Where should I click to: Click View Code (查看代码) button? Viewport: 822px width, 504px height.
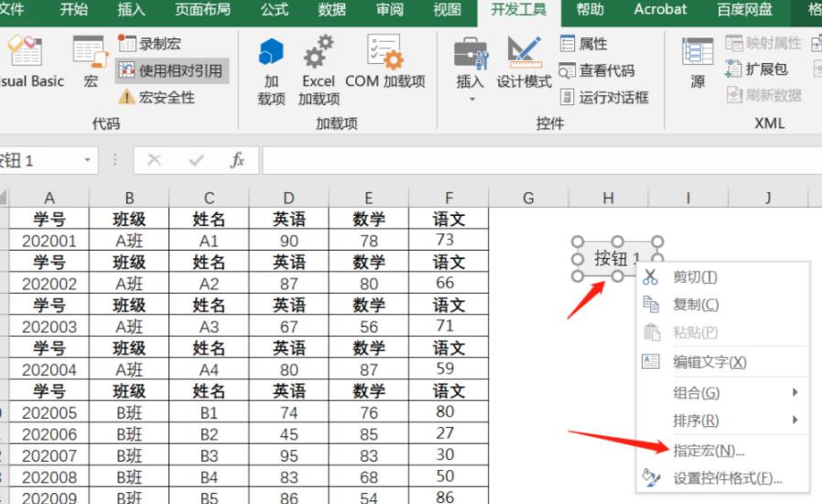[596, 70]
